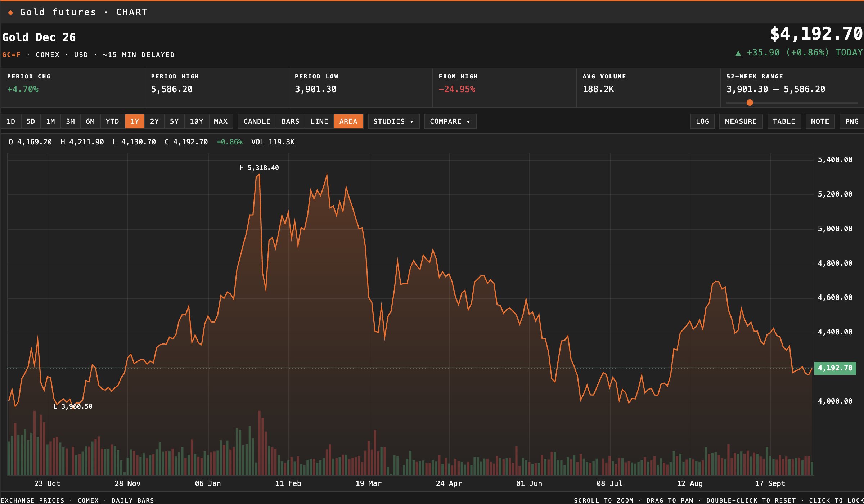The image size is (864, 504).
Task: Click the AVG VOLUME 188.2K value
Action: pyautogui.click(x=598, y=89)
